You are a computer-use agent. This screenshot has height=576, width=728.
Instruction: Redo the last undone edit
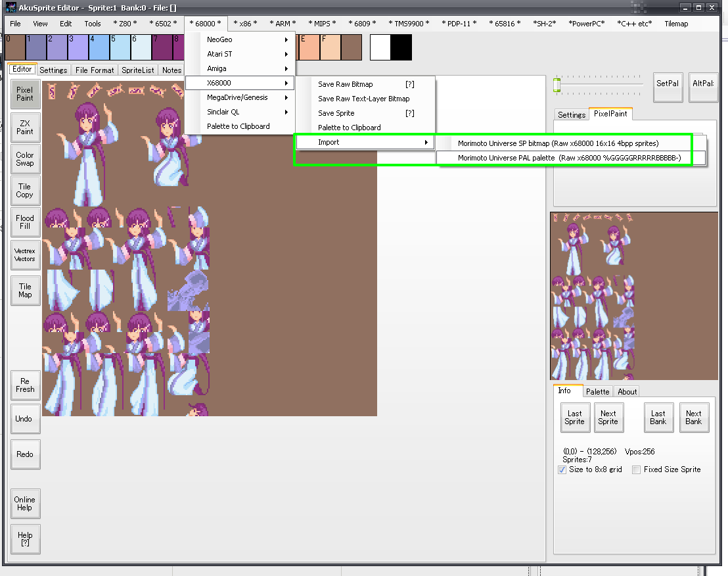[x=25, y=454]
